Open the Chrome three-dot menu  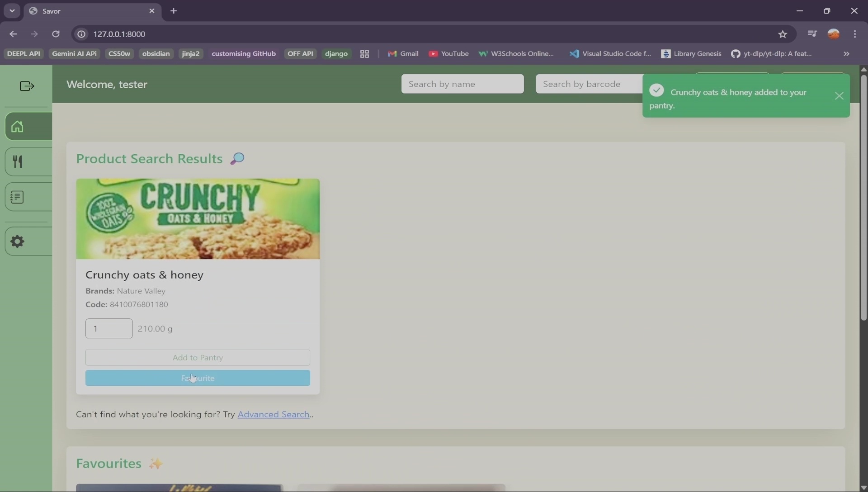tap(855, 34)
